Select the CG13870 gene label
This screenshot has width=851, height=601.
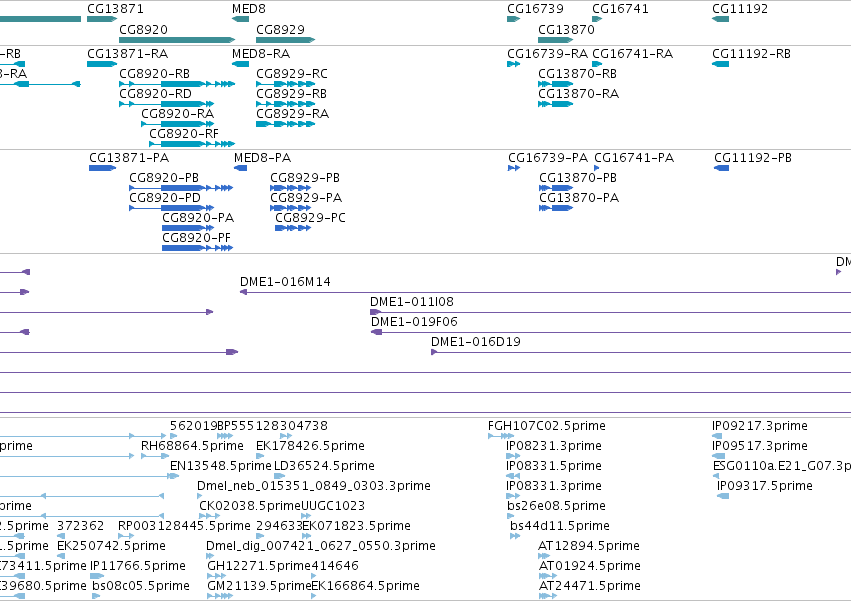[x=566, y=29]
